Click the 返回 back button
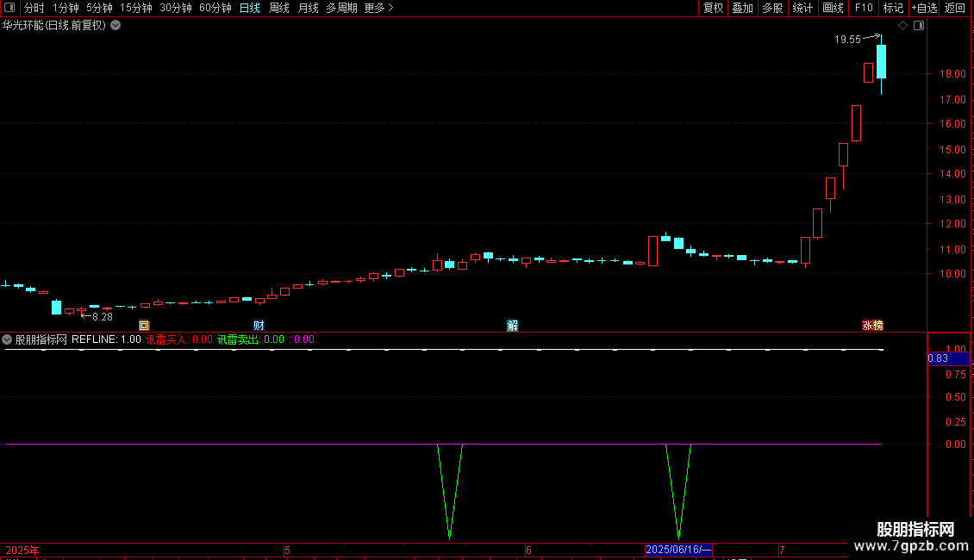The width and height of the screenshot is (974, 560). (x=955, y=8)
